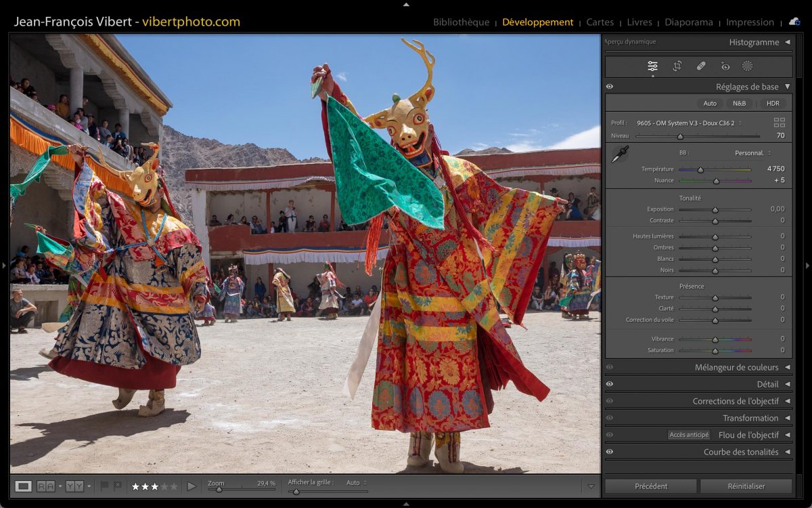Screen dimensions: 812x508
Task: Click the Exposition slider handle
Action: coord(715,210)
